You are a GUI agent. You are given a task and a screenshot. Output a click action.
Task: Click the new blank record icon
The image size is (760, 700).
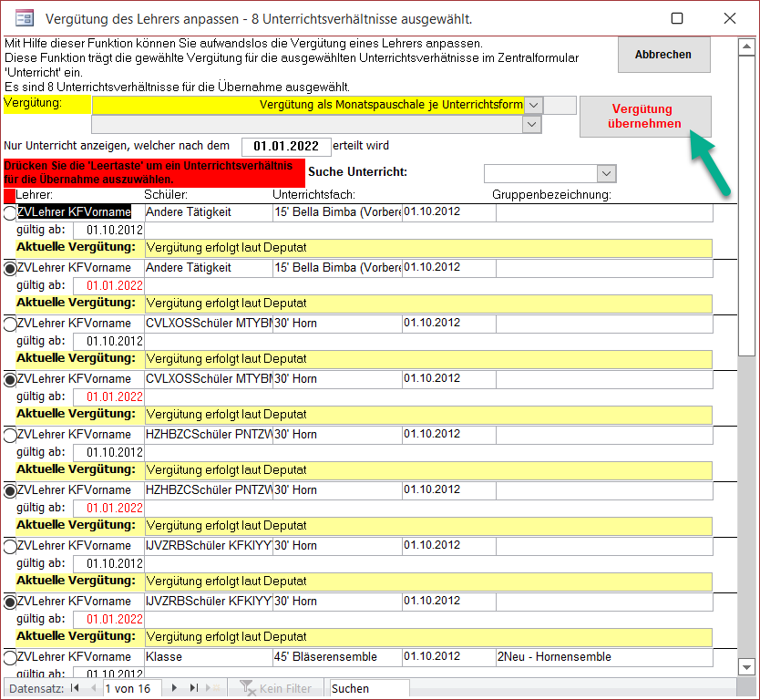pyautogui.click(x=213, y=689)
